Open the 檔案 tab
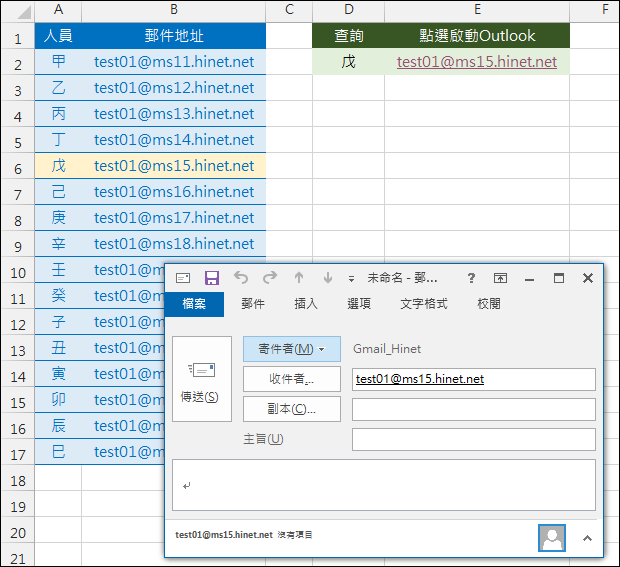 coord(194,304)
